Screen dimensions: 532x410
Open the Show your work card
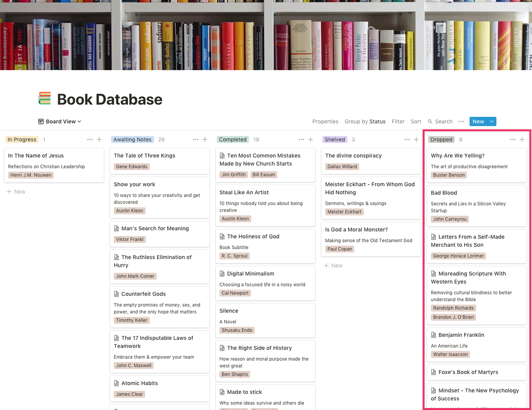click(160, 197)
